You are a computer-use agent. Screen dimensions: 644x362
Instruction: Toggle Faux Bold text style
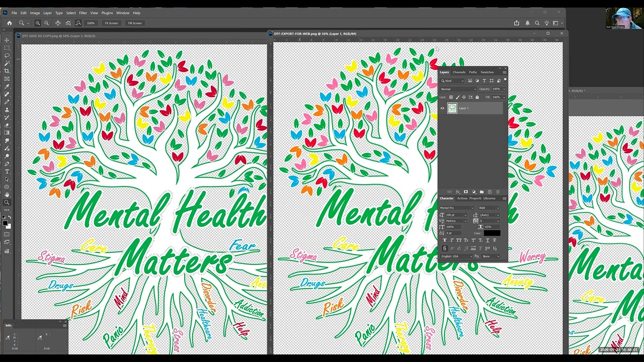(444, 240)
